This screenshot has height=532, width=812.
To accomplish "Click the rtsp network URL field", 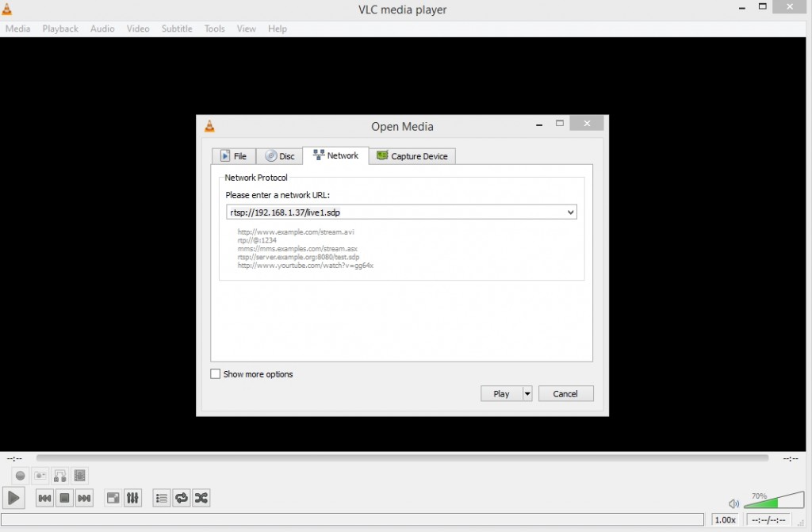I will tap(381, 212).
